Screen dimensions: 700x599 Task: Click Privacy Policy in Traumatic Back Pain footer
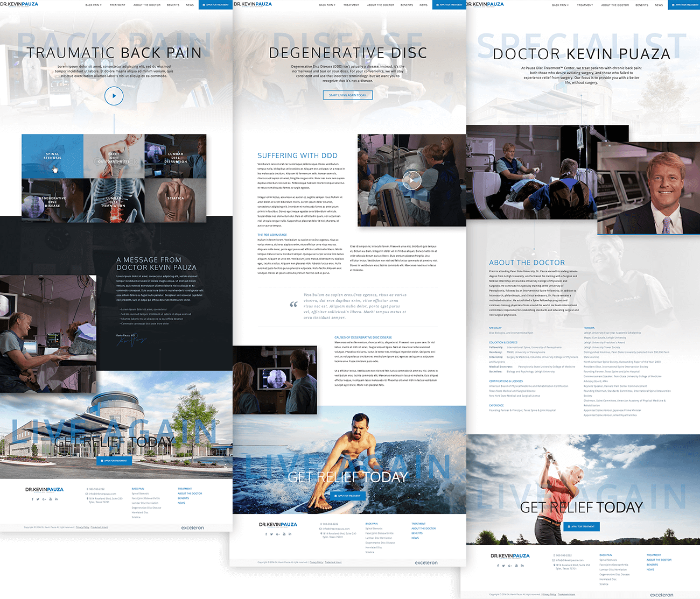(82, 527)
